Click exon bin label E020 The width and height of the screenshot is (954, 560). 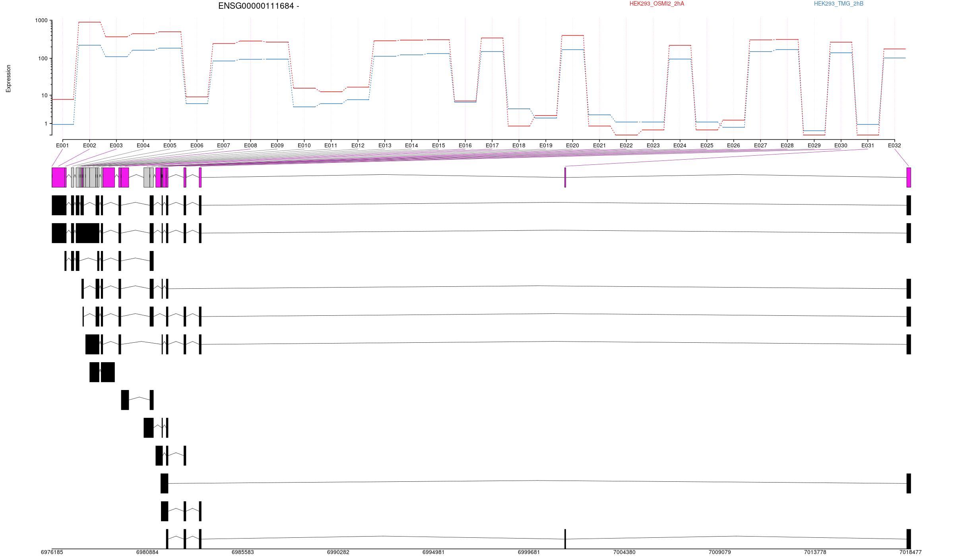coord(572,145)
